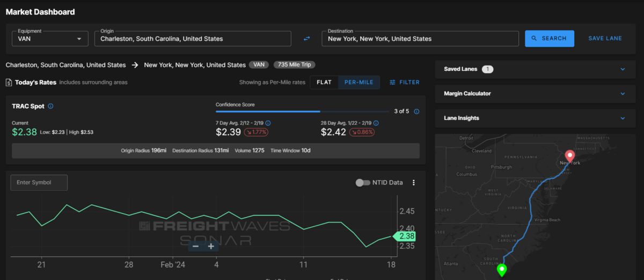644x280 pixels.
Task: Click the 7 Day Avg. info icon
Action: pyautogui.click(x=268, y=123)
